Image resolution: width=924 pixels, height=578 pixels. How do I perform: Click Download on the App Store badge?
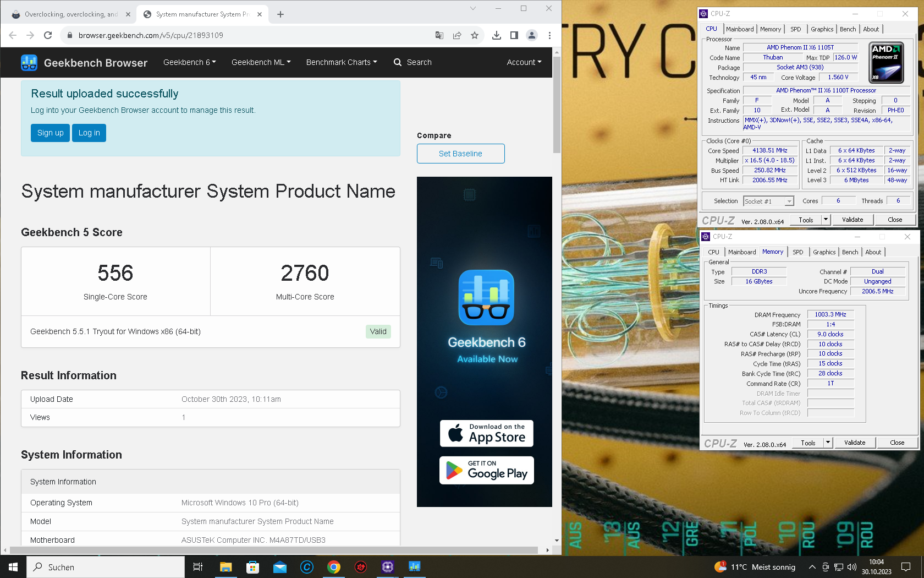pyautogui.click(x=487, y=434)
